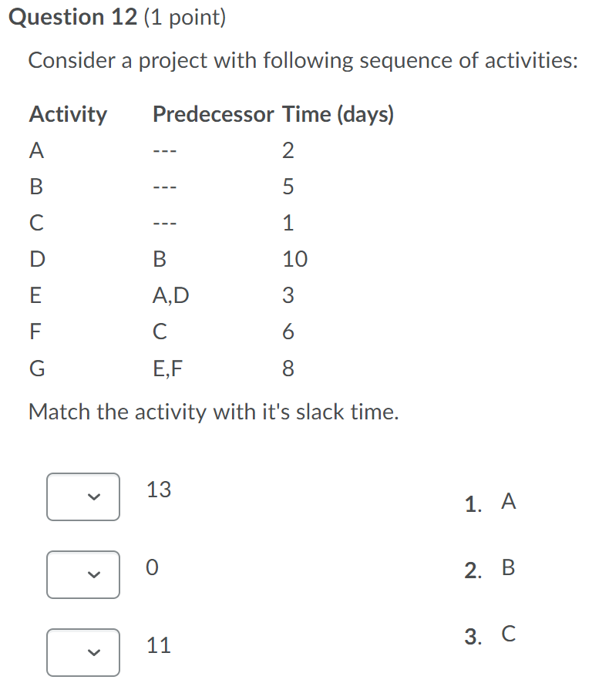Open the dropdown next to slack time 0
Screen dimensions: 592x700
pos(82,574)
